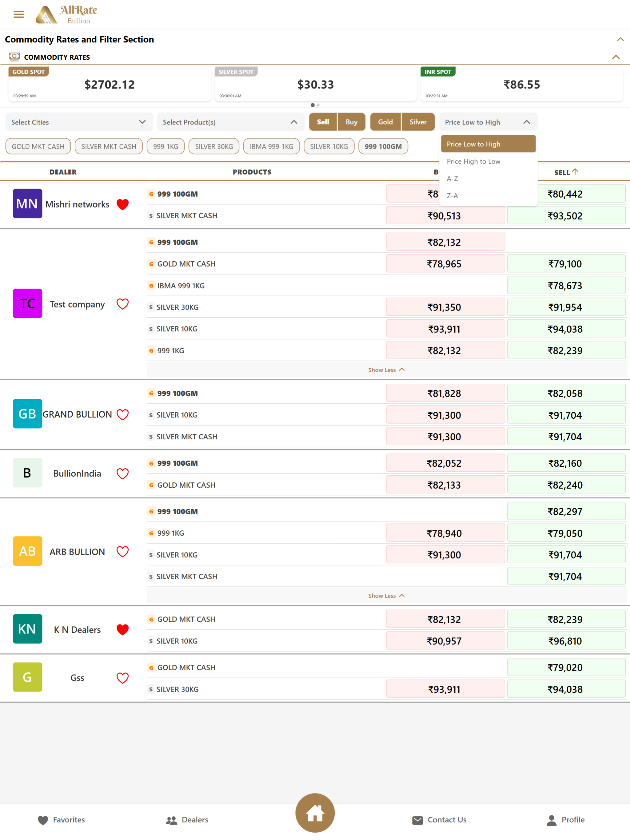Toggle the Gold filter button
630x840 pixels.
(x=385, y=122)
